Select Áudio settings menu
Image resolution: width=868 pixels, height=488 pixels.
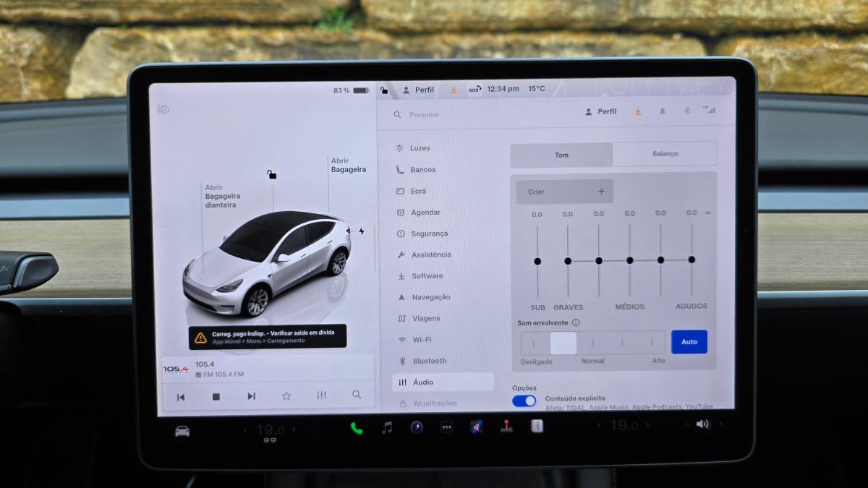tap(443, 382)
